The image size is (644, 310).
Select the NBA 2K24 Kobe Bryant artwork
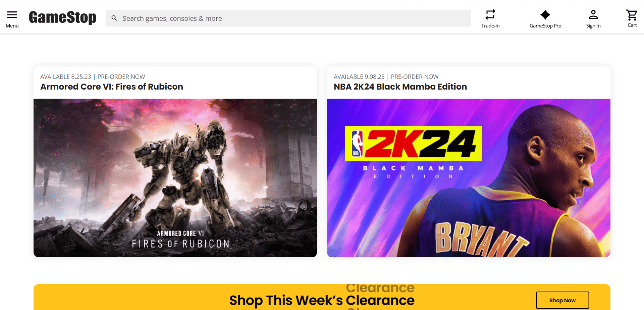(x=469, y=178)
